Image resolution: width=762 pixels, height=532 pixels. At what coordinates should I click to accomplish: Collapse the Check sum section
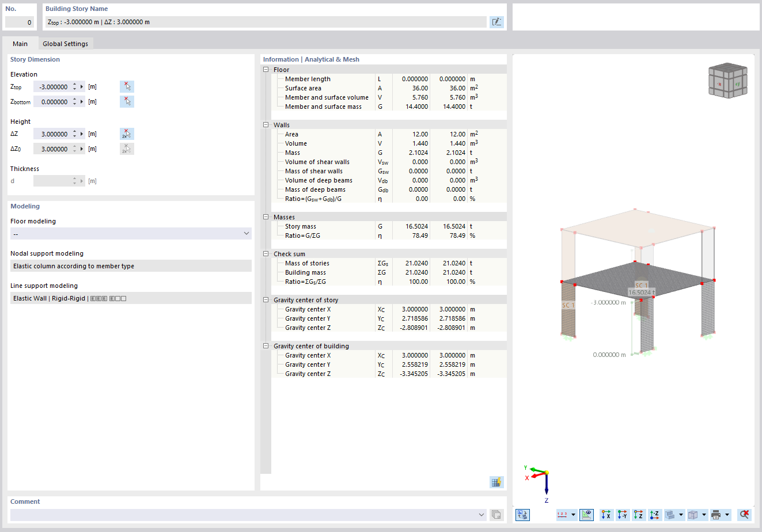[266, 254]
